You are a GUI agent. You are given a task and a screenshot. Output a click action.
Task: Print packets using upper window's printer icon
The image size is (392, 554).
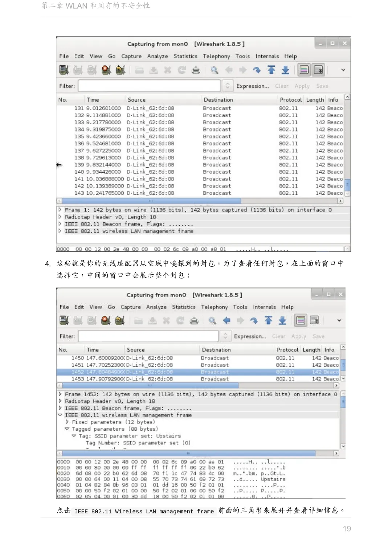tap(196, 70)
